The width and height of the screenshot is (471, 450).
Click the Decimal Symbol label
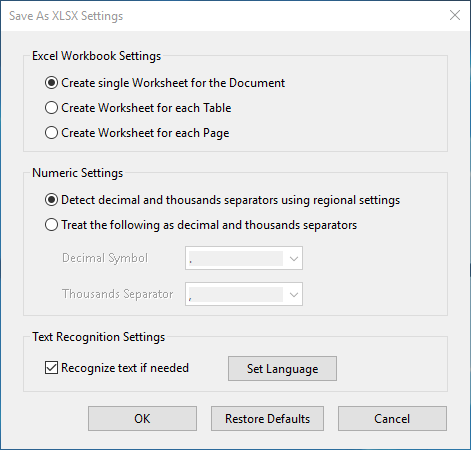105,258
